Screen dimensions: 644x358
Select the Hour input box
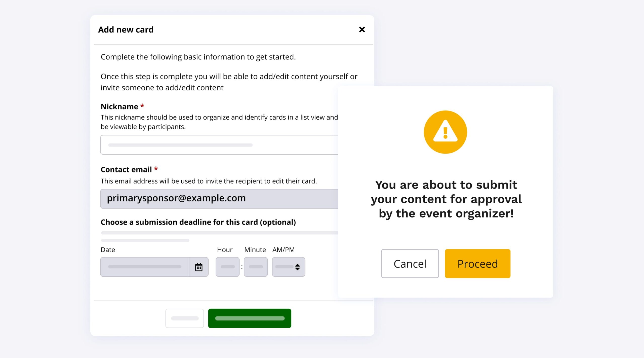pos(227,267)
